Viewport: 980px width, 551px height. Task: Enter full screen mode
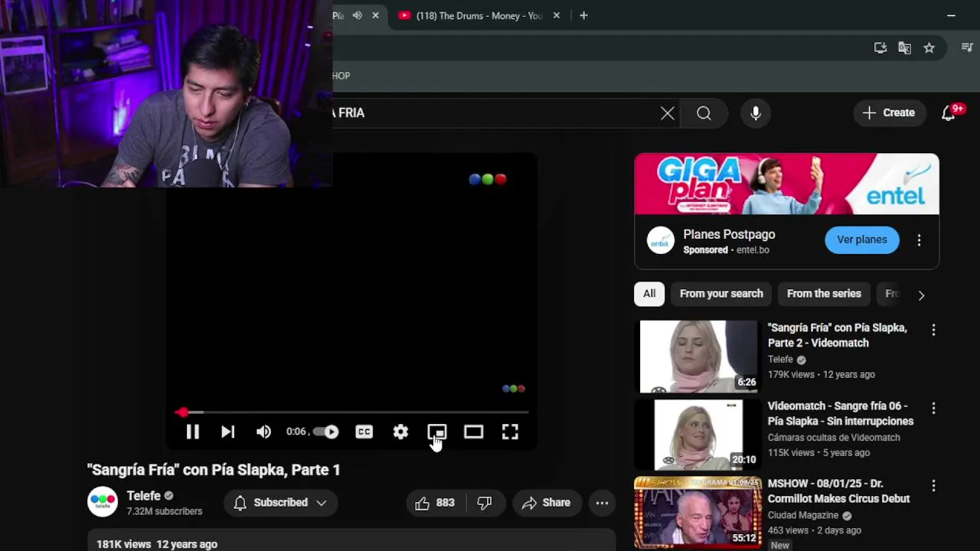[510, 432]
